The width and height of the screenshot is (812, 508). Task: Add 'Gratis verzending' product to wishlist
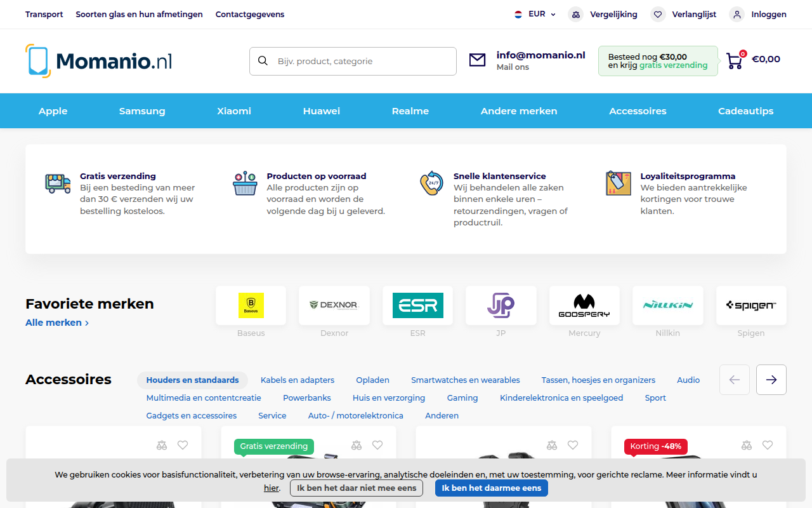point(377,445)
